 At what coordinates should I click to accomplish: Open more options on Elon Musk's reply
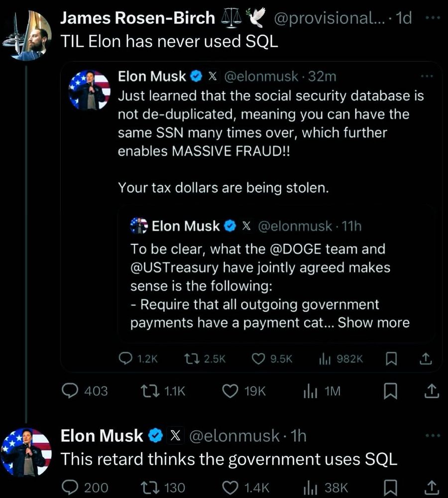point(433,435)
